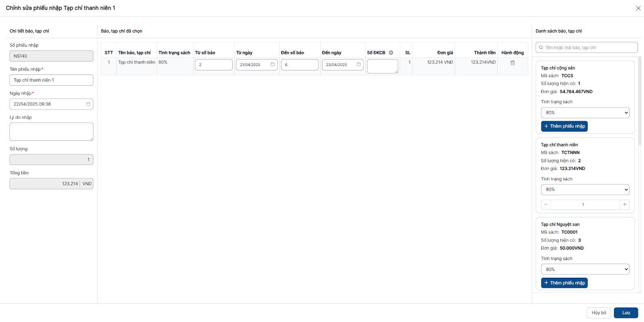Click the Số ĐKCB text area in row 1
The width and height of the screenshot is (644, 322).
382,66
